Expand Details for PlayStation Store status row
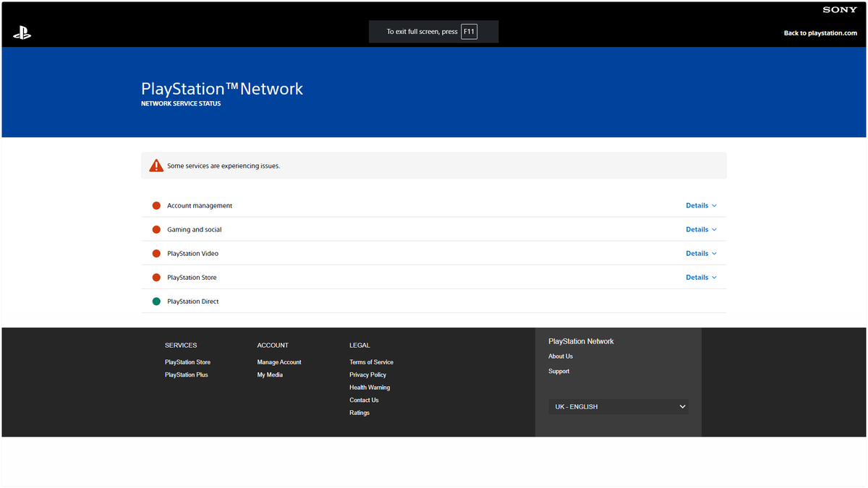Image resolution: width=868 pixels, height=488 pixels. [x=701, y=278]
